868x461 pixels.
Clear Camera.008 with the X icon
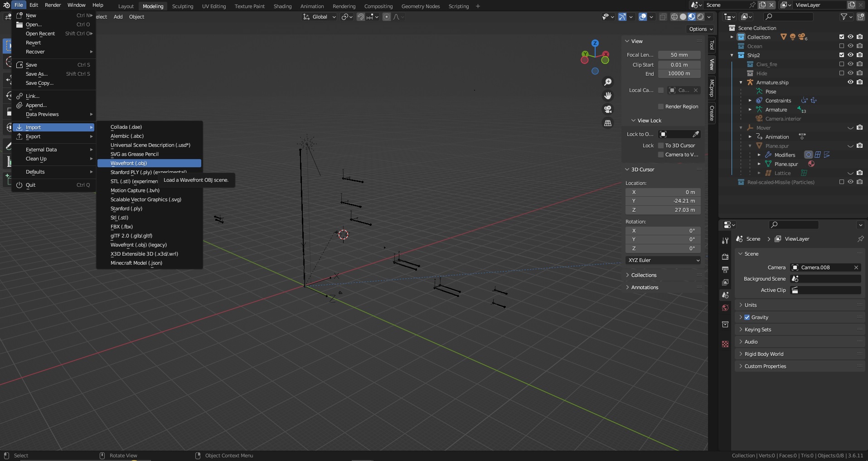point(856,267)
